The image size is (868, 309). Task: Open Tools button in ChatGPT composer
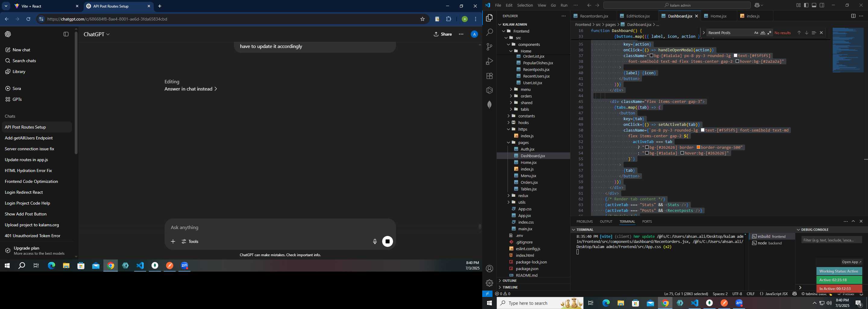click(190, 241)
